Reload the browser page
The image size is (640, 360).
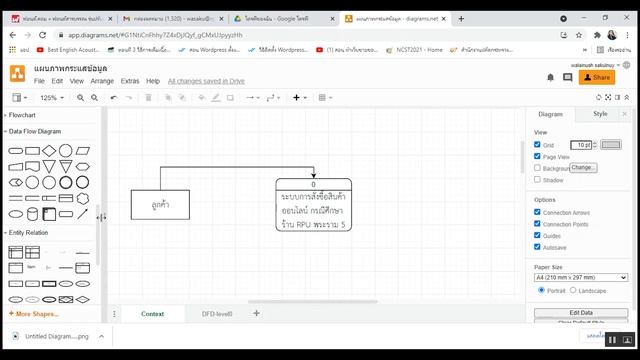[42, 35]
